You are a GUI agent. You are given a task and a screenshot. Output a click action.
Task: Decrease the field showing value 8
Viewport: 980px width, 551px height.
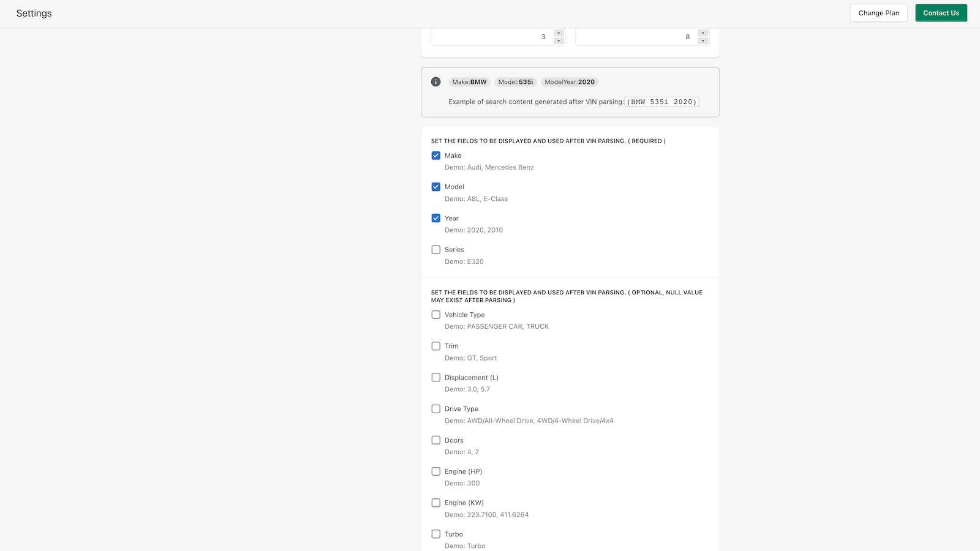pyautogui.click(x=703, y=41)
